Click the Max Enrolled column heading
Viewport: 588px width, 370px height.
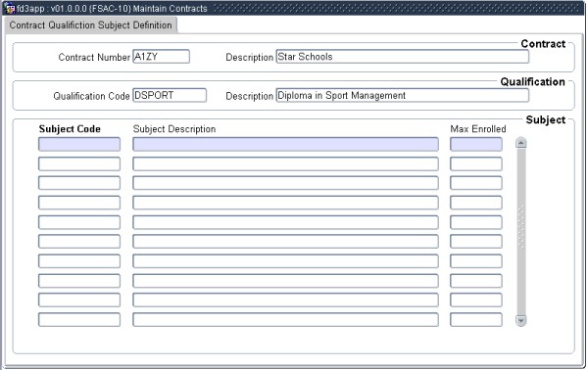click(x=478, y=129)
